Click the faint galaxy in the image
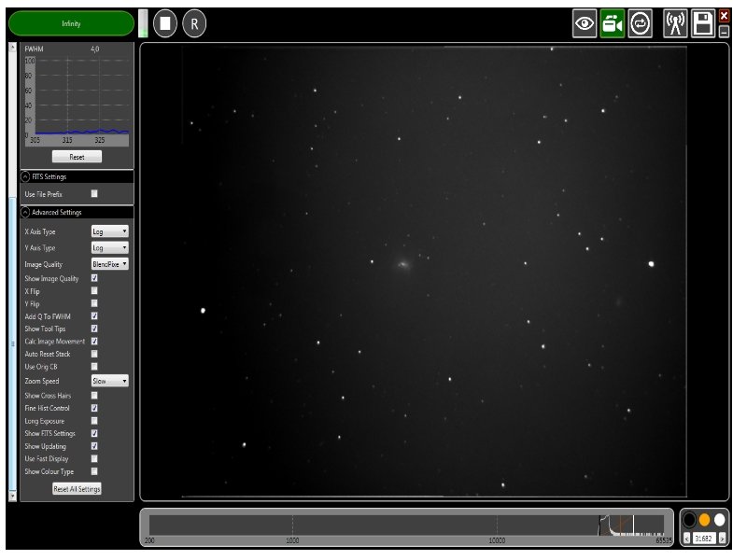The width and height of the screenshot is (747, 560). tap(403, 264)
